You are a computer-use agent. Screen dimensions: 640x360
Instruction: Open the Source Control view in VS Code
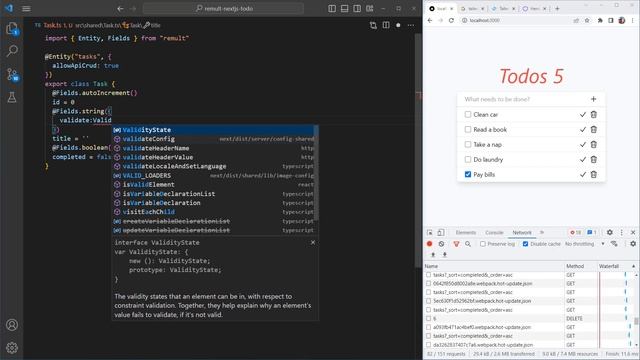pyautogui.click(x=12, y=74)
